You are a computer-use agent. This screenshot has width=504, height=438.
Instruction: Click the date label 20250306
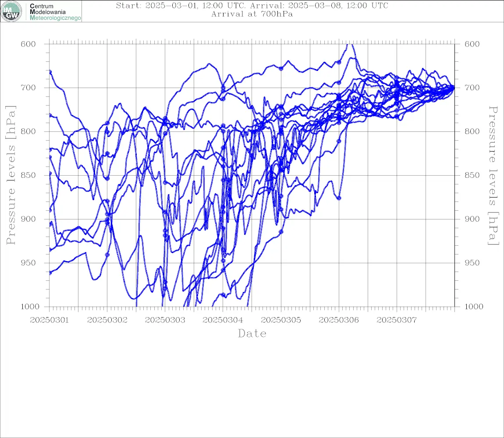pos(339,320)
